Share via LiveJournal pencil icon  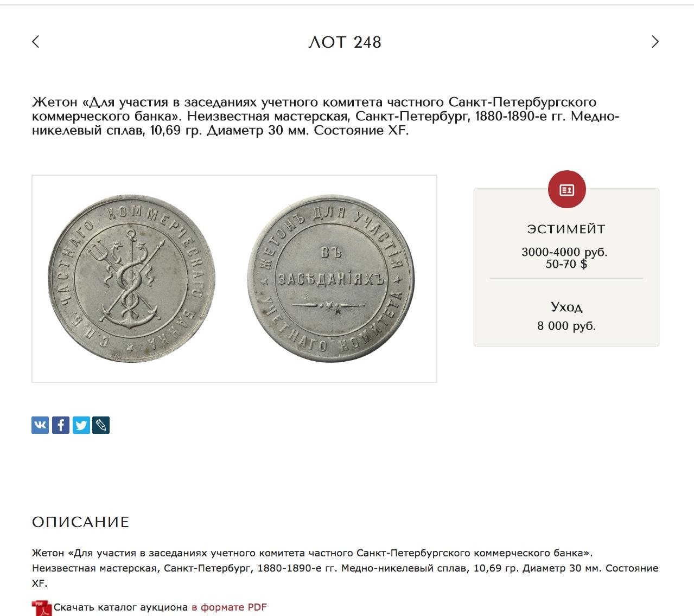(x=101, y=425)
